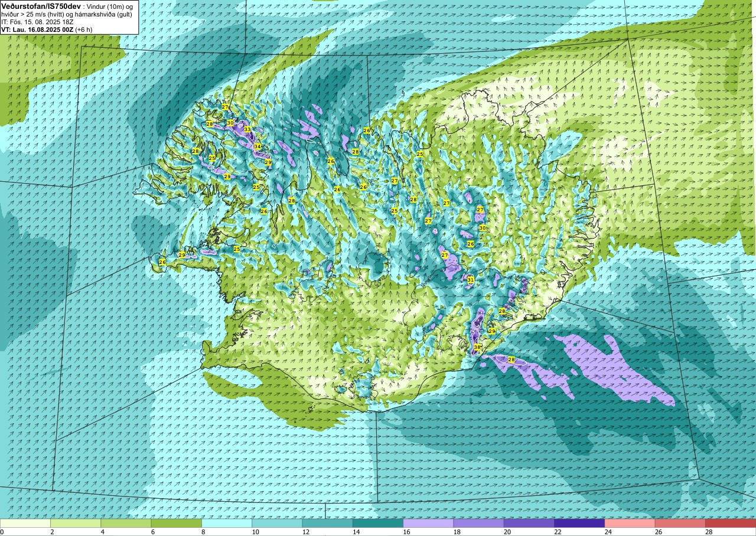Click the 22–24 m/s dark indigo legend swatch

click(x=579, y=523)
